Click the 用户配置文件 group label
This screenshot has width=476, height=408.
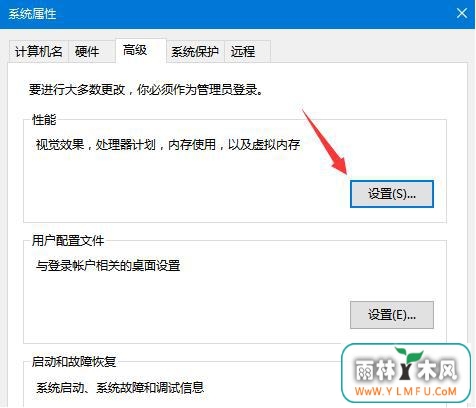tap(68, 241)
